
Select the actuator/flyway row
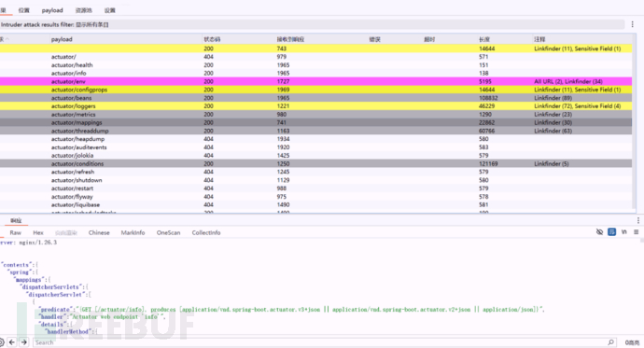315,196
